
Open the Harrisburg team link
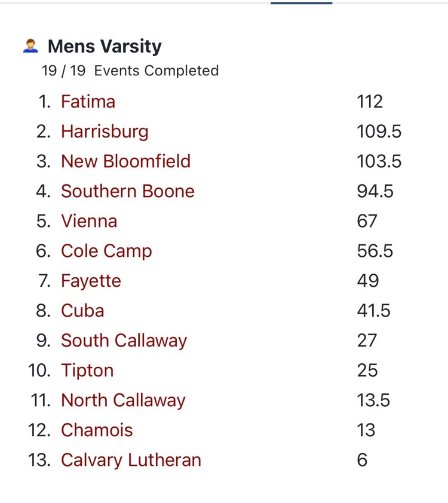point(105,131)
